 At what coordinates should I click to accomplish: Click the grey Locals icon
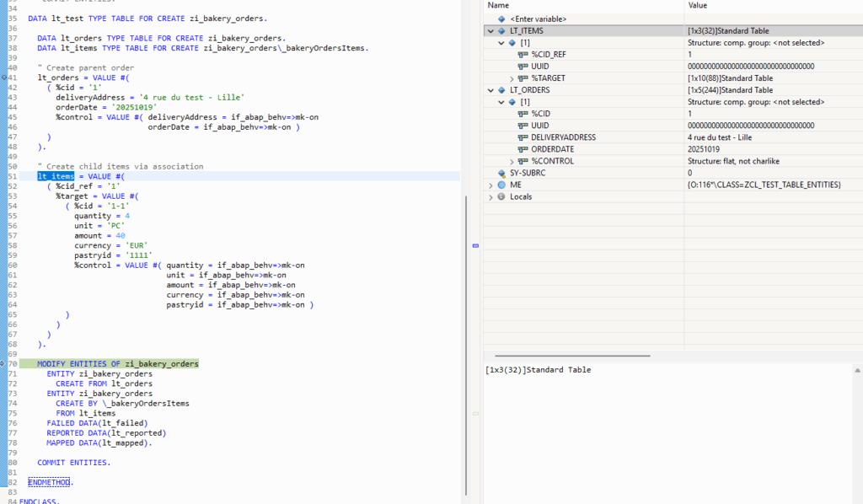(x=502, y=196)
